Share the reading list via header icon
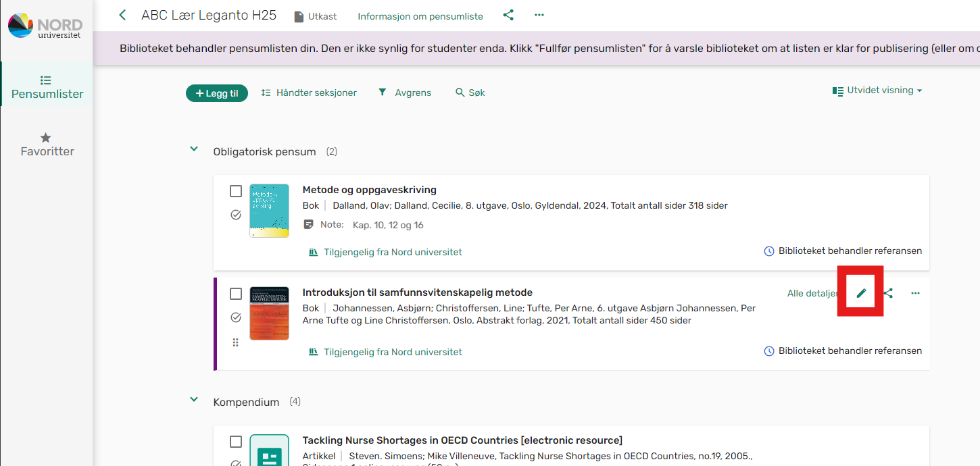The width and height of the screenshot is (980, 466). (x=508, y=15)
